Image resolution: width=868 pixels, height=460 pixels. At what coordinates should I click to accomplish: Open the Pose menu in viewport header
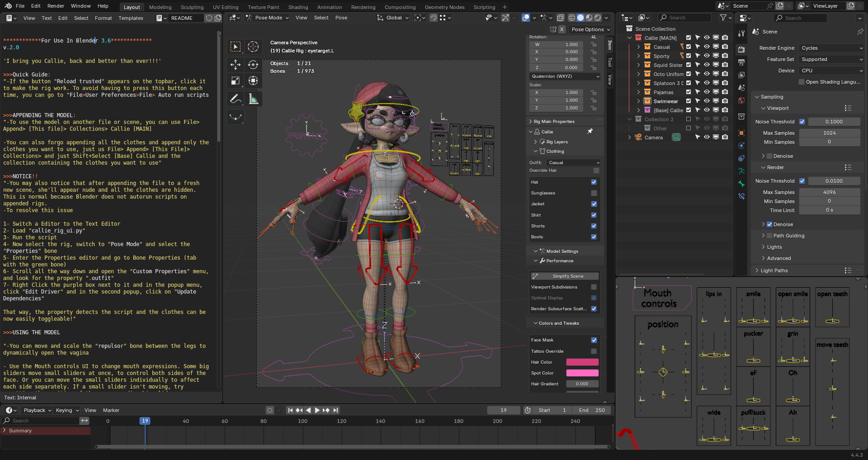click(x=341, y=18)
